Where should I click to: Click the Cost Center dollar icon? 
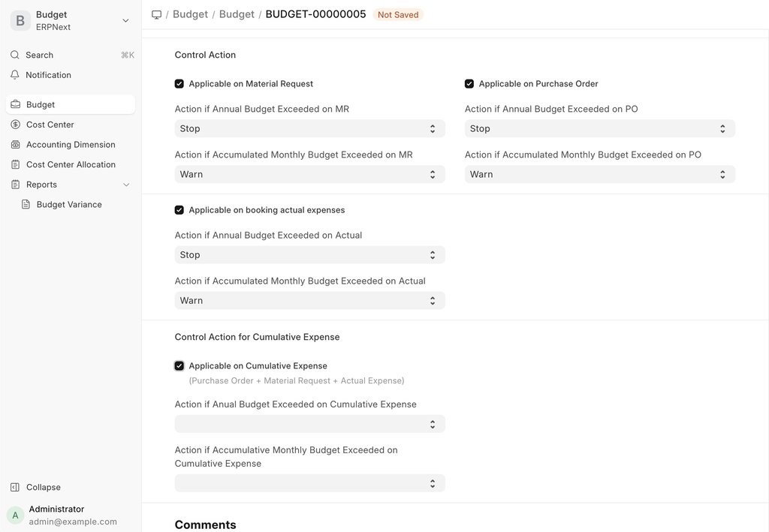click(x=16, y=125)
